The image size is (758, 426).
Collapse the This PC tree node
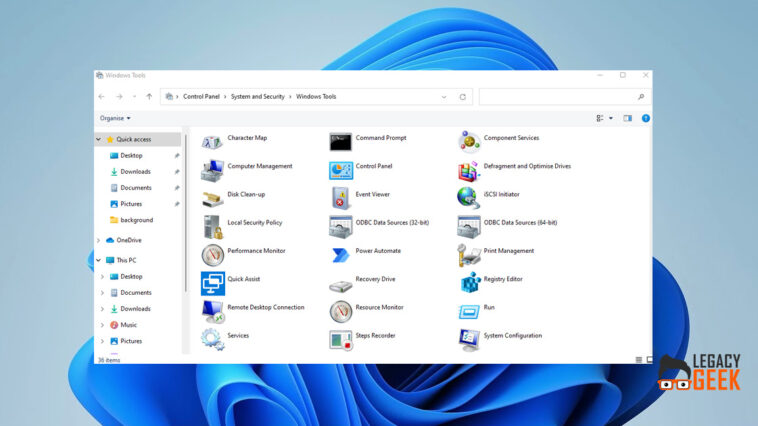(99, 260)
